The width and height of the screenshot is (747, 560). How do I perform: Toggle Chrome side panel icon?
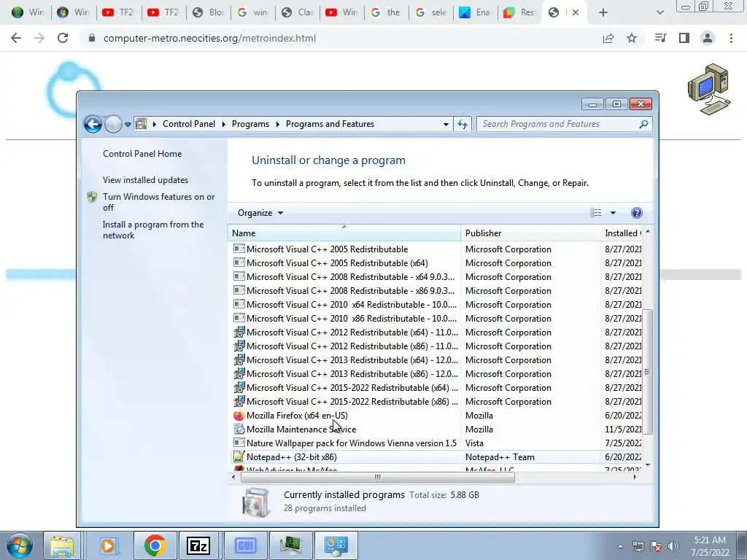[x=684, y=38]
